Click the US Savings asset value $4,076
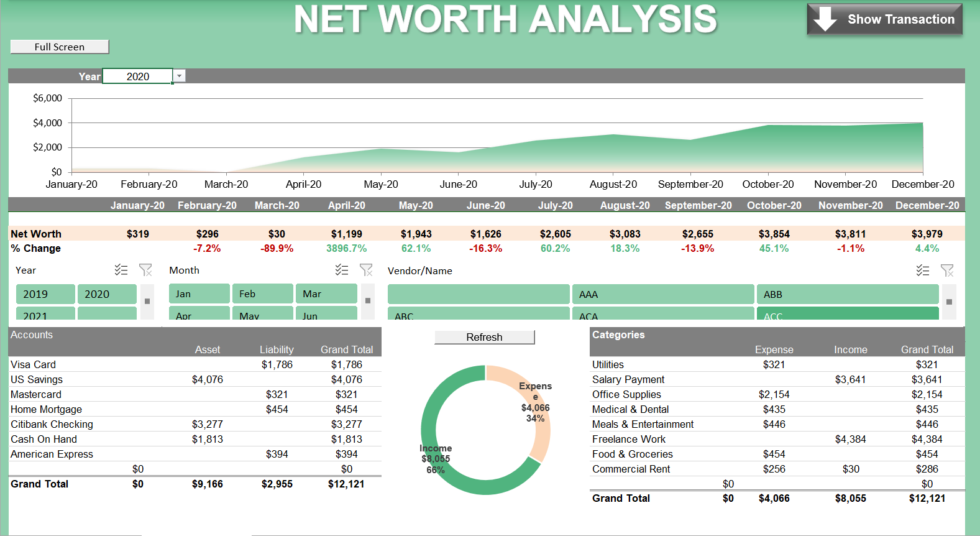 pyautogui.click(x=207, y=379)
